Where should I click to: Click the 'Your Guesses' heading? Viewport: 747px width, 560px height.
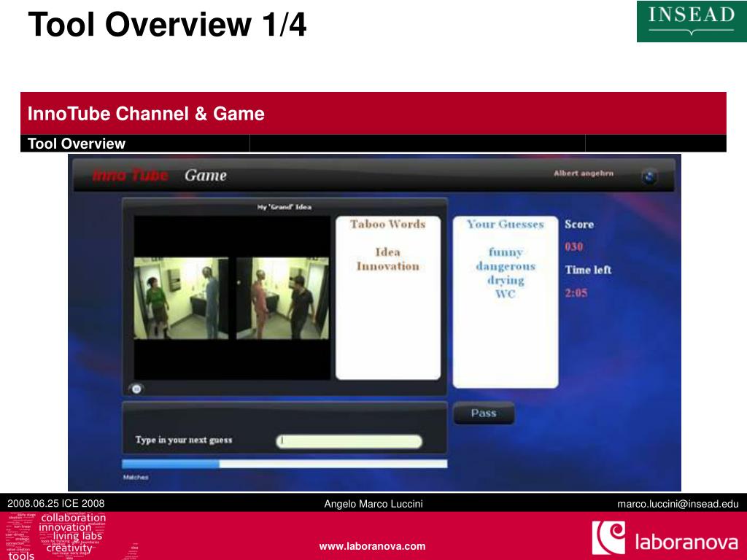coord(506,224)
